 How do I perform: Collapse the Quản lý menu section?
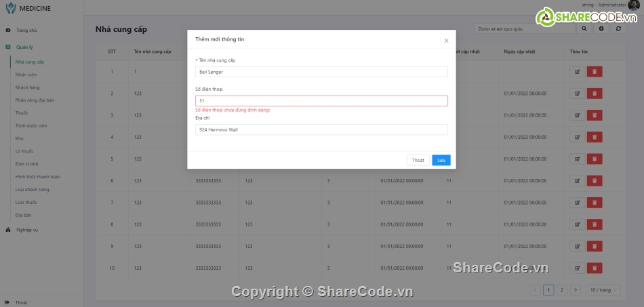click(24, 47)
